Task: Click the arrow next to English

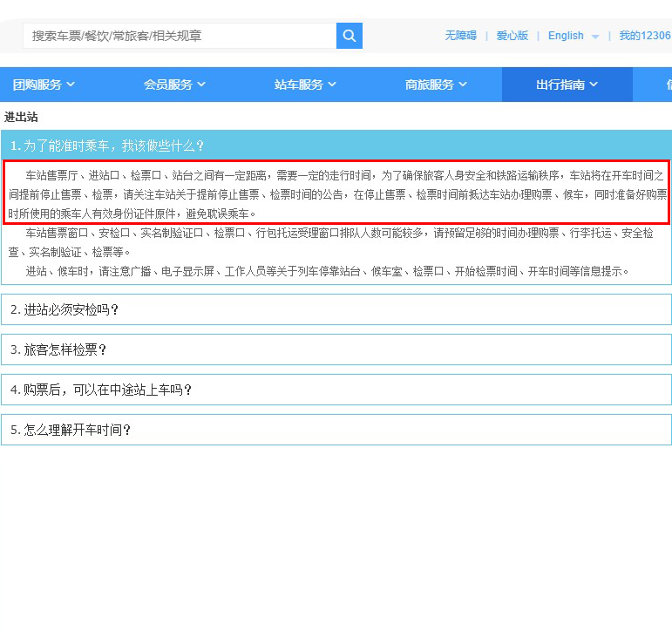Action: coord(595,37)
